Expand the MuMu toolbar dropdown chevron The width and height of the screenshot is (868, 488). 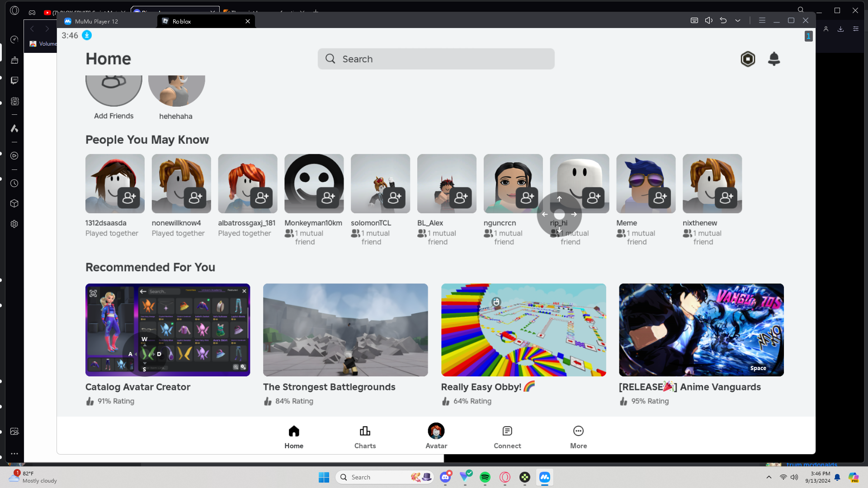coord(738,20)
